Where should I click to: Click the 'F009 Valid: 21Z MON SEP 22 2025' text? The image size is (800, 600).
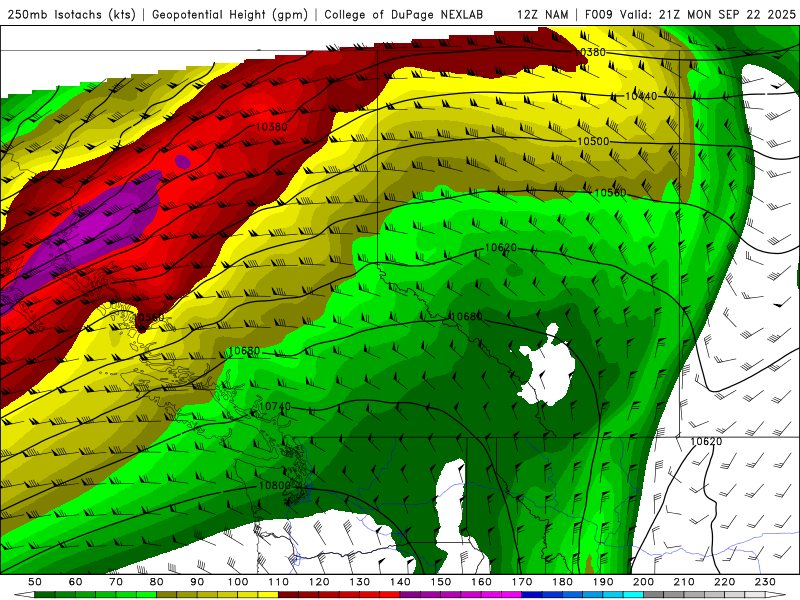[690, 14]
